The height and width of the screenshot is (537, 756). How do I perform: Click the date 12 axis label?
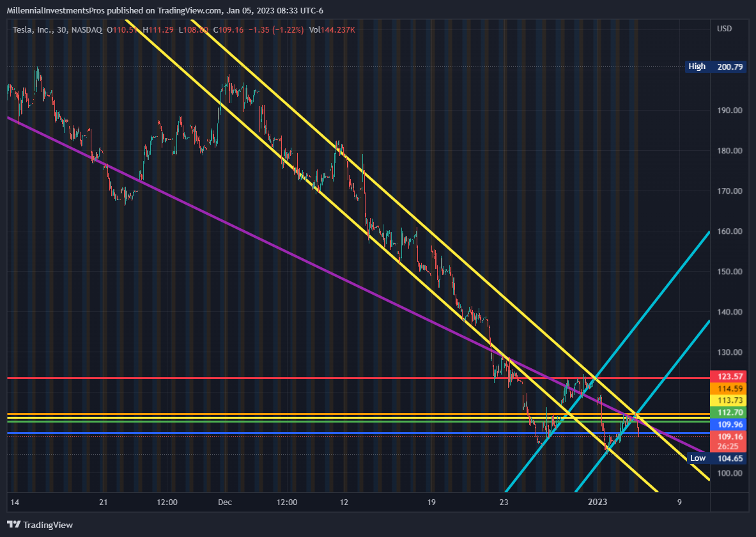[343, 502]
